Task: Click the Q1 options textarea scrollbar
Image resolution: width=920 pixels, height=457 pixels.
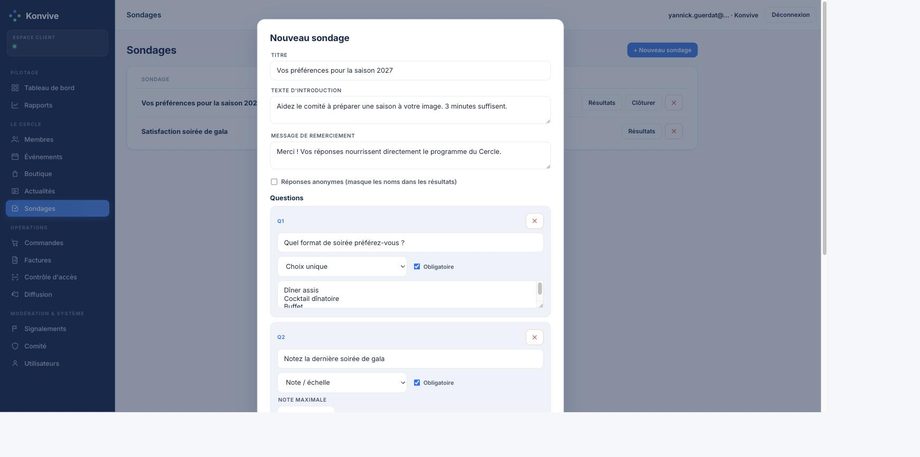Action: tap(540, 289)
